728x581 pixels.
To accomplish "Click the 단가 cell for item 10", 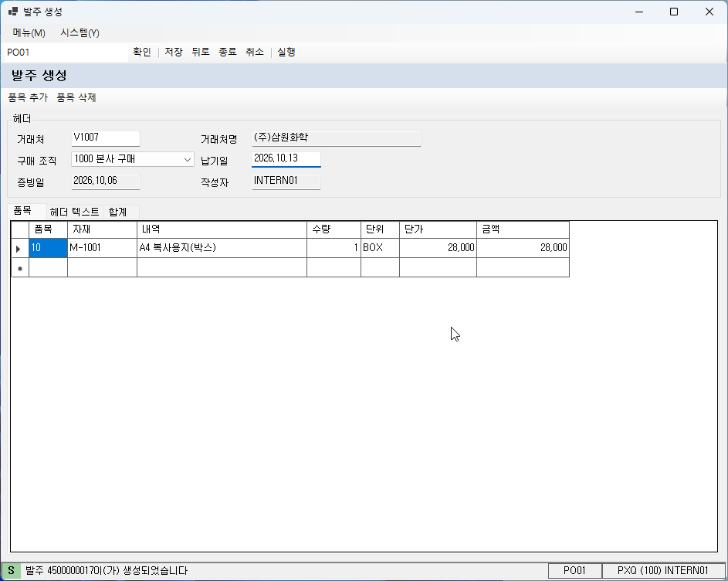I will point(438,248).
